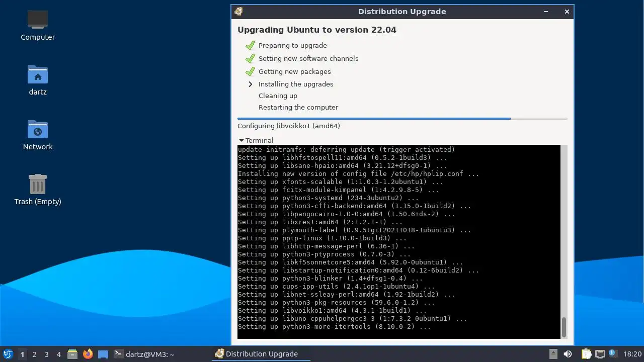Click the xfonts-scalable terminal line
Screen dimensions: 644x362
pos(340,182)
